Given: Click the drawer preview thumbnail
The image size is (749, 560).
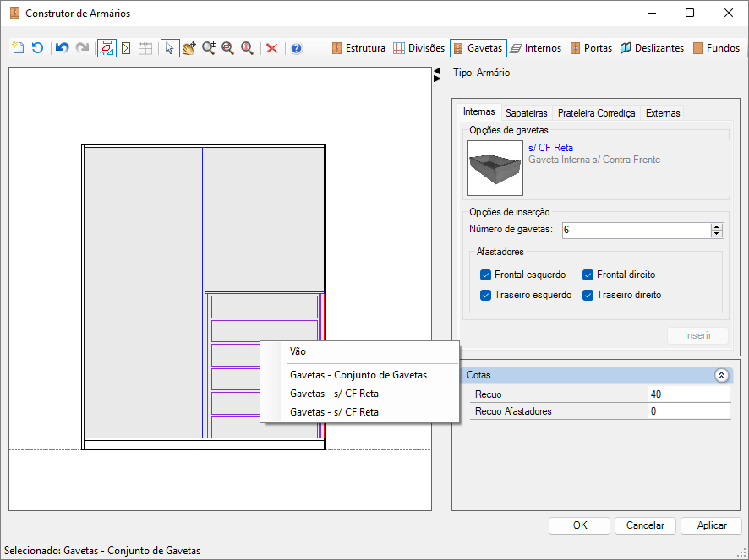Looking at the screenshot, I should [495, 168].
